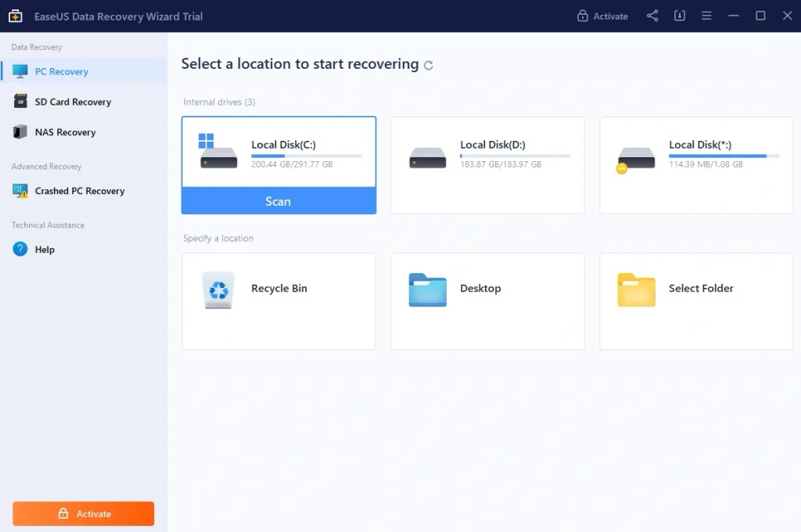Open the share icon in title bar
Image resolution: width=801 pixels, height=532 pixels.
652,16
